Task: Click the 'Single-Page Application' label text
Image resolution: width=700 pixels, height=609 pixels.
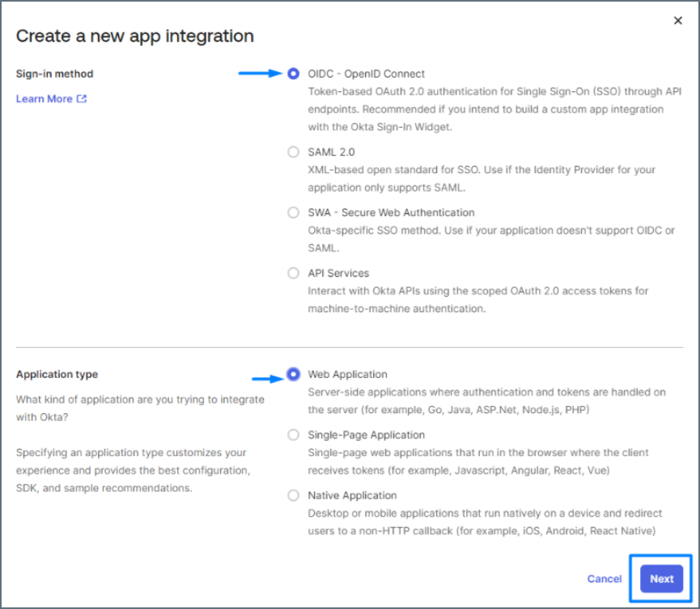Action: pyautogui.click(x=366, y=435)
